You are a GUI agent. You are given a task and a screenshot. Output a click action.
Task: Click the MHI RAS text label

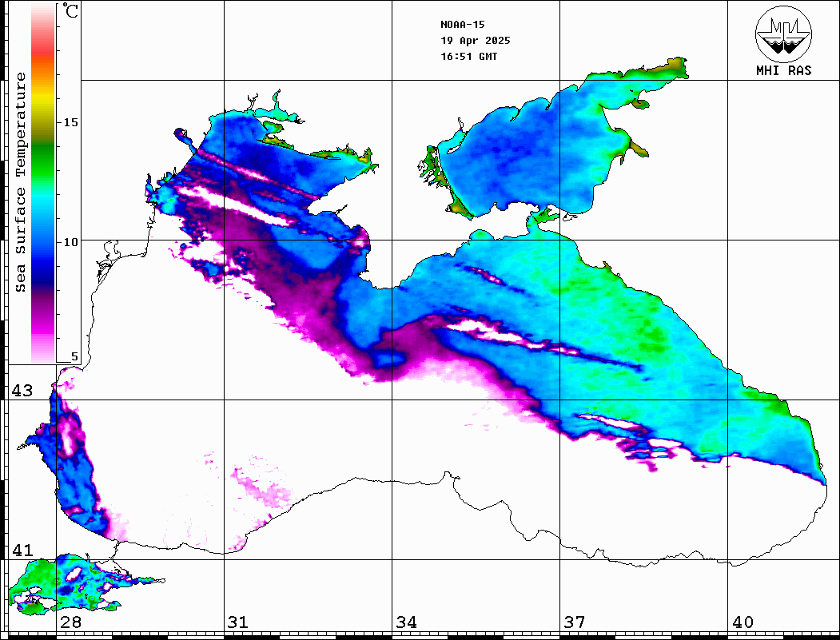(783, 70)
